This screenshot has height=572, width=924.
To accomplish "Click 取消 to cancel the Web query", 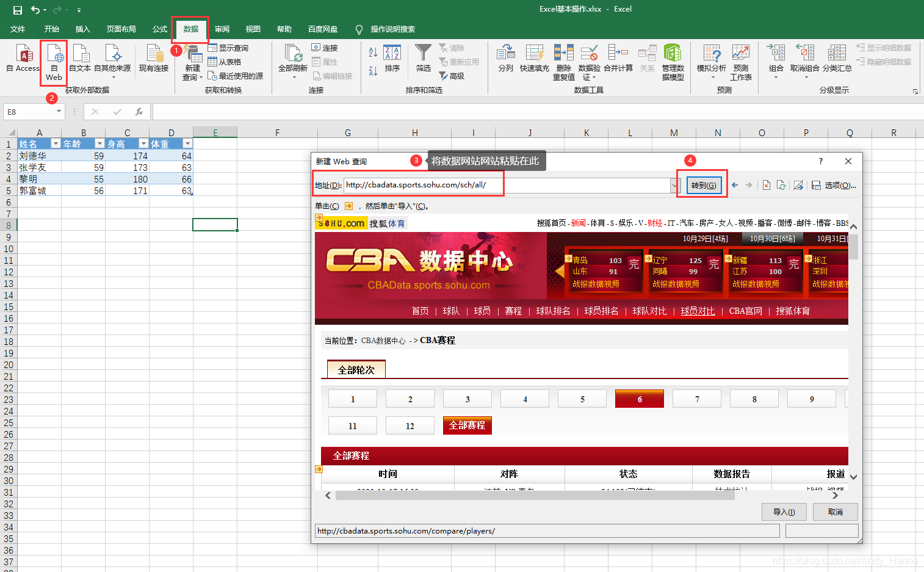I will 836,512.
